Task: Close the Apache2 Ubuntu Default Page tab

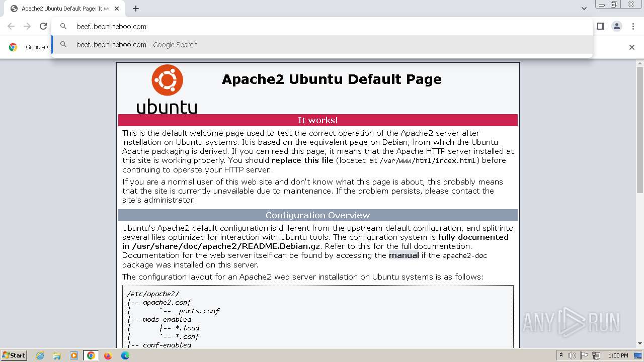Action: (x=117, y=9)
